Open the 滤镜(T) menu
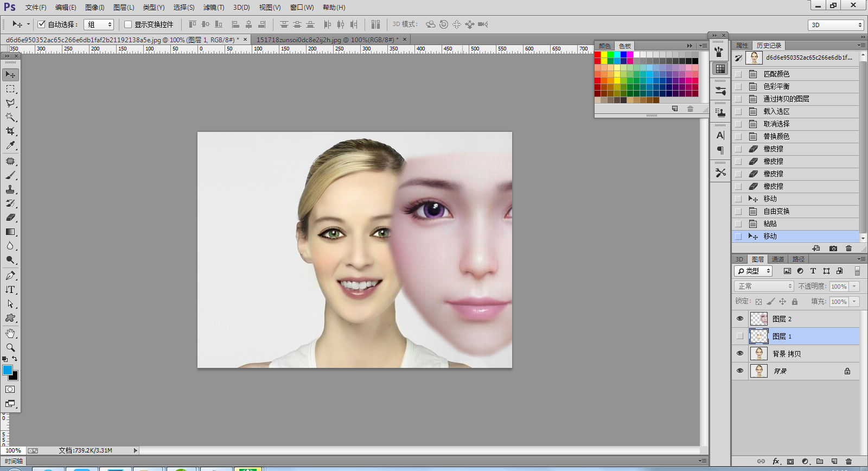 point(213,7)
